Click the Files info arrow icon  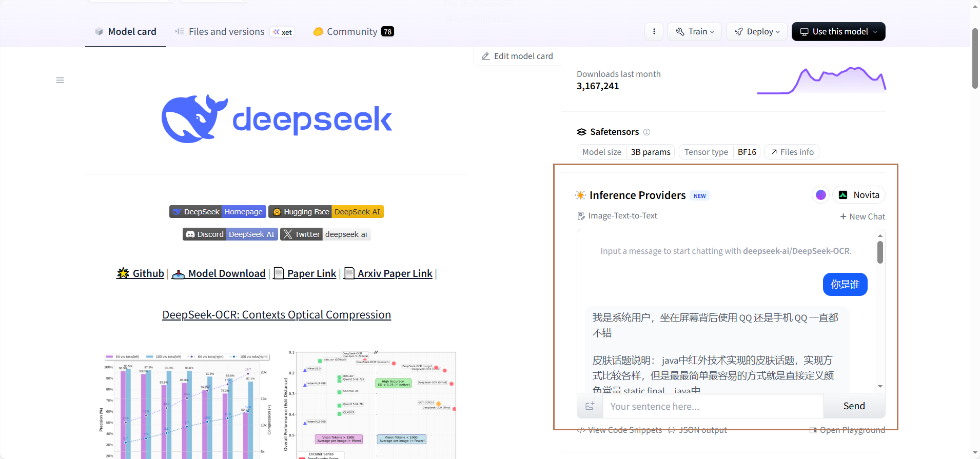774,152
